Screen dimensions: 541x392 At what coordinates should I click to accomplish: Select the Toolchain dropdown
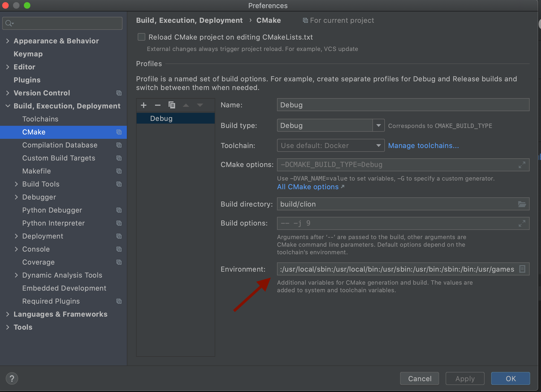tap(329, 145)
